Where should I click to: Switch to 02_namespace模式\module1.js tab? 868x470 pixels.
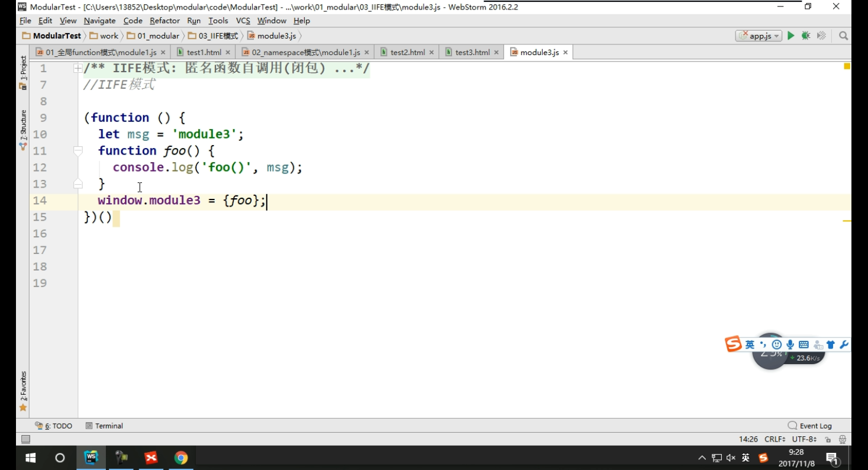pyautogui.click(x=306, y=52)
